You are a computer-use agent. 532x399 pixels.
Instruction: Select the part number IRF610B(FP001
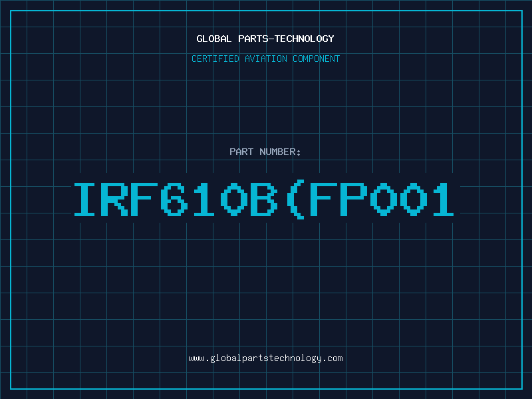tap(264, 200)
